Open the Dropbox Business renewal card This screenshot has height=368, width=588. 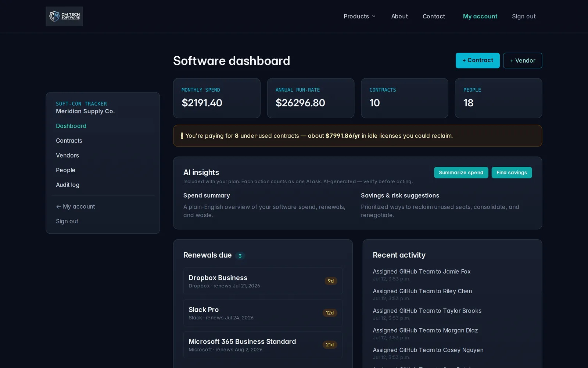263,281
